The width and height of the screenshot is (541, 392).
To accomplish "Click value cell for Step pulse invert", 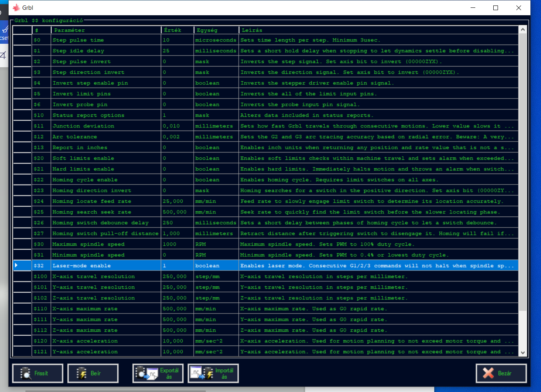I will [x=178, y=62].
